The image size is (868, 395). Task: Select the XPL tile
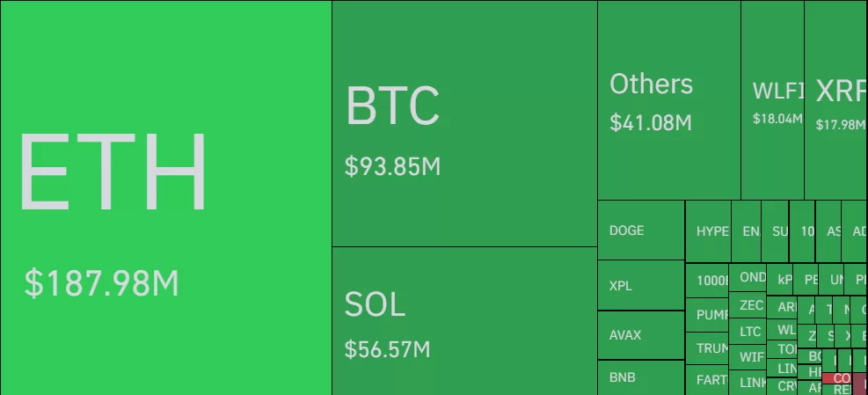640,286
